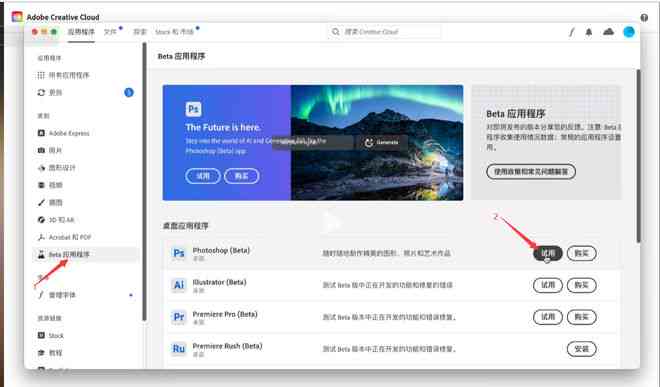
Task: Click the "Premiere Rush (Beta)" name text
Action: click(227, 346)
